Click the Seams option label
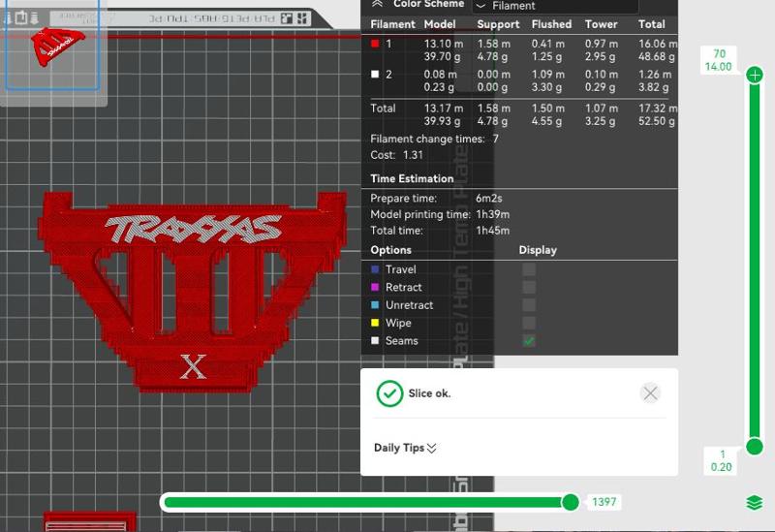Viewport: 775px width, 532px height. tap(402, 341)
